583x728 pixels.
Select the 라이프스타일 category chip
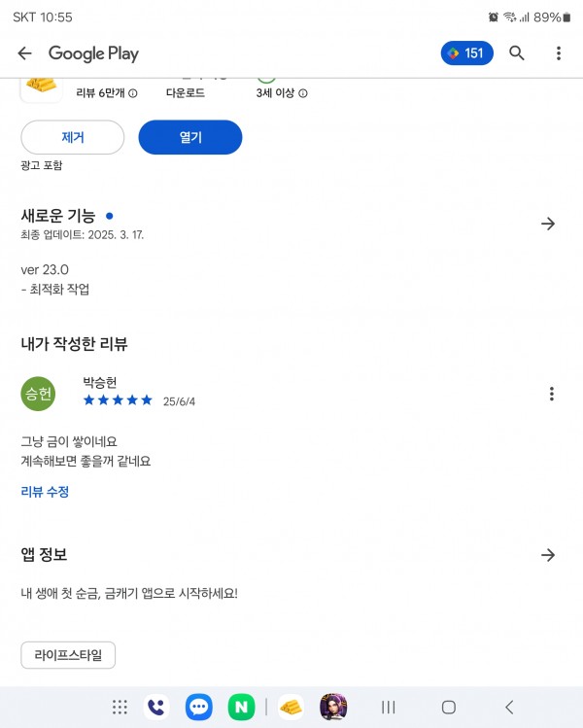click(68, 655)
